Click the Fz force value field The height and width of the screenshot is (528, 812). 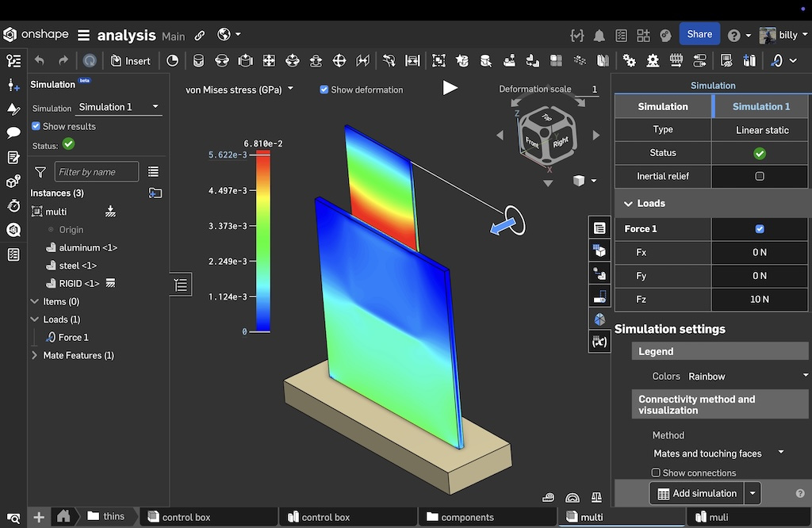pos(760,299)
